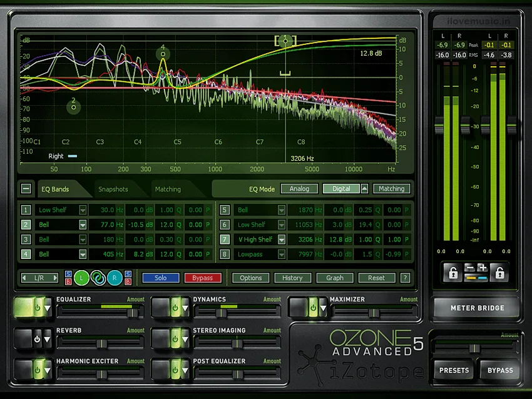
Task: Click the lock icon right of the minus/plus icons
Action: coord(499,273)
